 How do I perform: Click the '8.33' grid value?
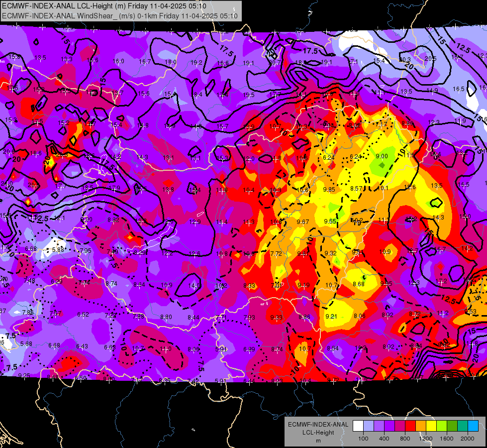click(x=249, y=285)
